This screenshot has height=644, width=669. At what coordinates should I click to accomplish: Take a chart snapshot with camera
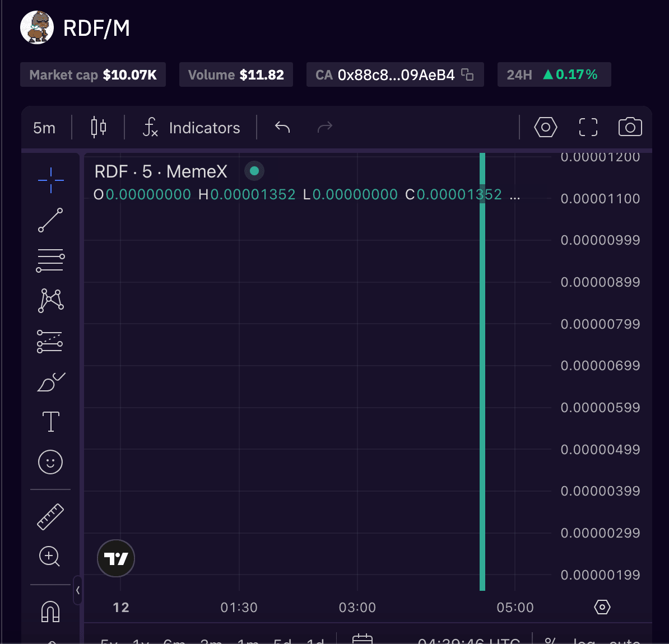(x=630, y=128)
